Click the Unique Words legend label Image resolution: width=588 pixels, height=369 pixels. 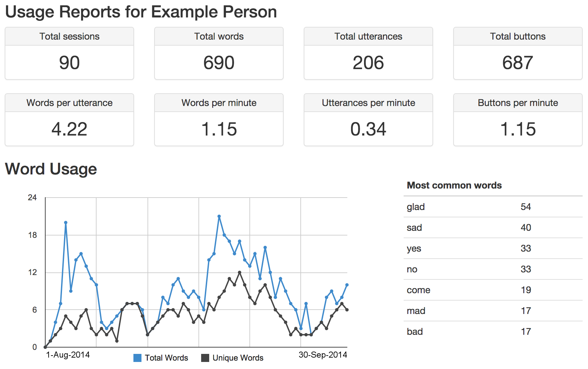point(238,358)
